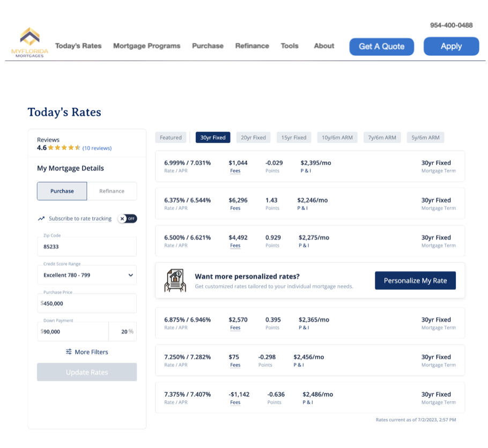Click the Down Payment percent field
Image resolution: width=488 pixels, height=448 pixels.
tap(123, 332)
